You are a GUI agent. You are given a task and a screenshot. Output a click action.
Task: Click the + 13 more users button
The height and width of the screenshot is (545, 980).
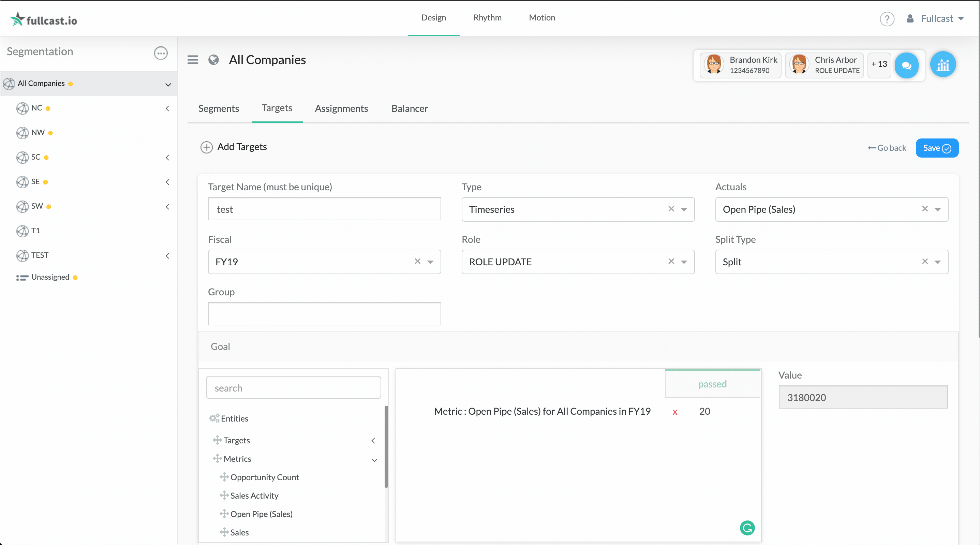pyautogui.click(x=879, y=64)
